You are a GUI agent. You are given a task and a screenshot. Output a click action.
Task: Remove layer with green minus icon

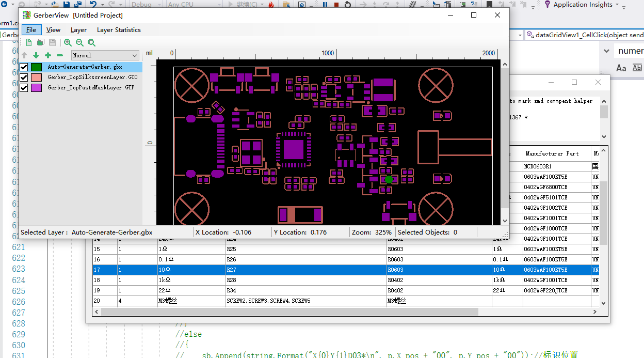60,55
